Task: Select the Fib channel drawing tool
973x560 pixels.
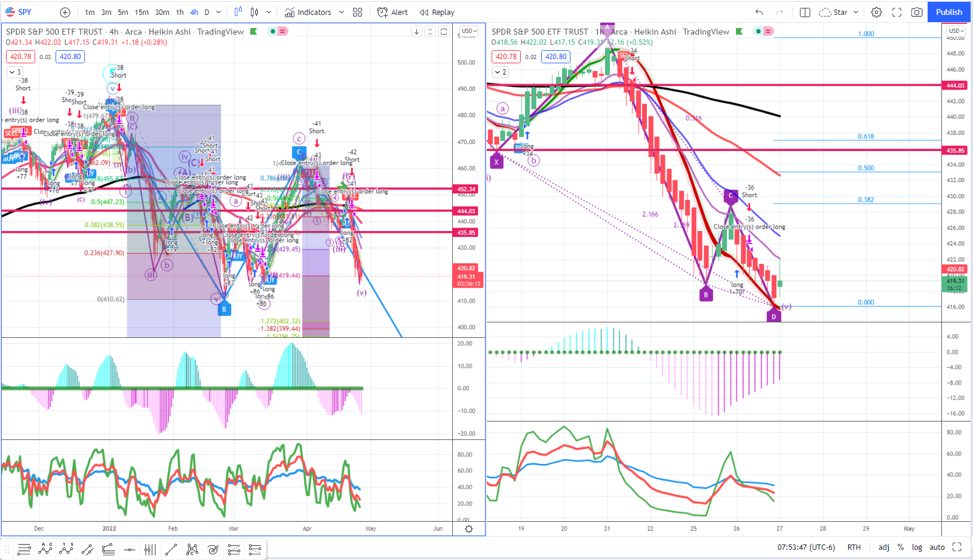Action: pyautogui.click(x=234, y=549)
